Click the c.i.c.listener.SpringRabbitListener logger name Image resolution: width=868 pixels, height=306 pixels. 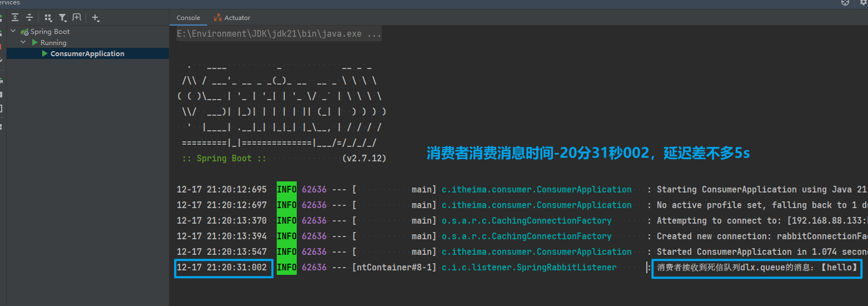529,268
